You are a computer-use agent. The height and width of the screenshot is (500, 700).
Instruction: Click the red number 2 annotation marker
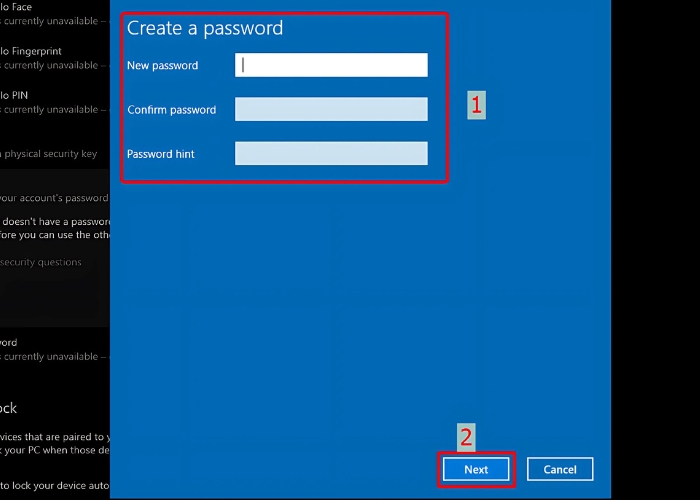466,437
